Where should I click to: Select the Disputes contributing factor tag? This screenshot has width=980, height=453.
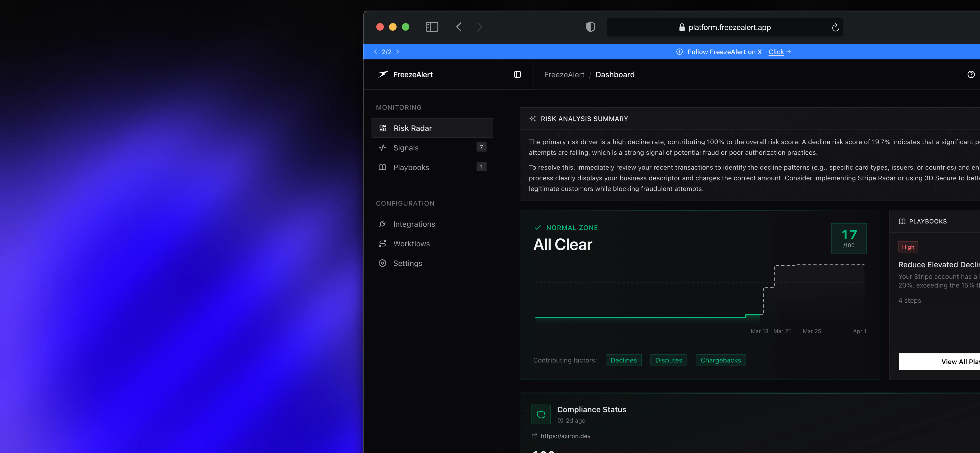point(669,360)
